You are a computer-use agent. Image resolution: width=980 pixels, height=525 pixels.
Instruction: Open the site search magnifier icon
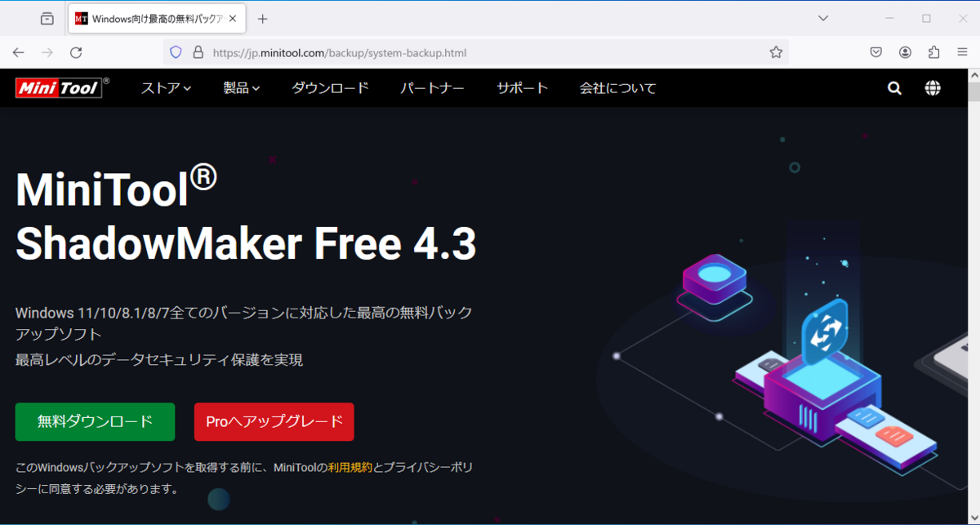[x=895, y=88]
